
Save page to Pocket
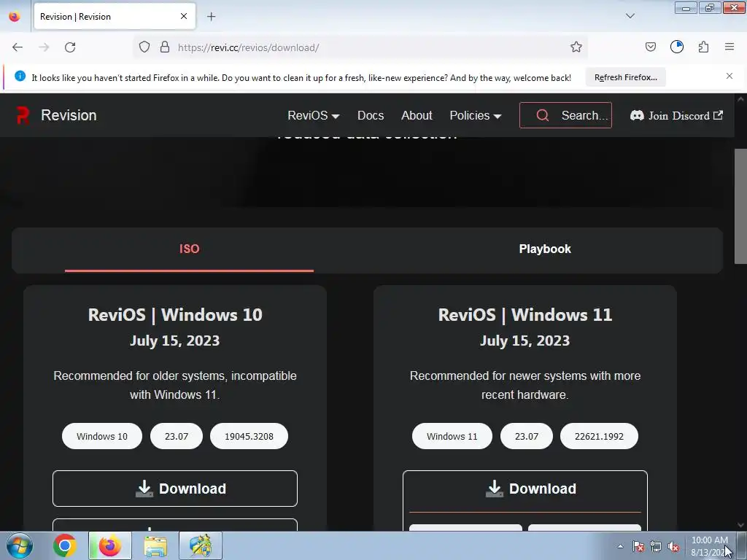(650, 47)
